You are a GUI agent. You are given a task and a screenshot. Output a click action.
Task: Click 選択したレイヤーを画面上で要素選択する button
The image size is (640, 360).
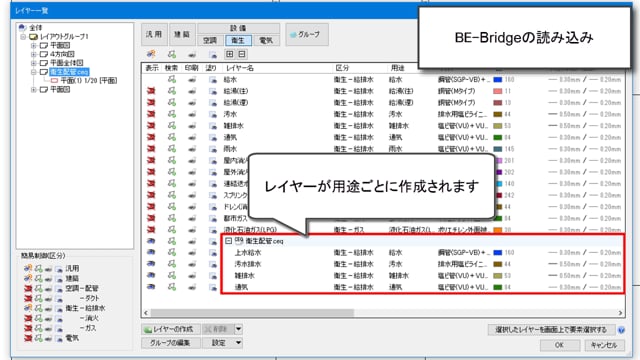(551, 330)
